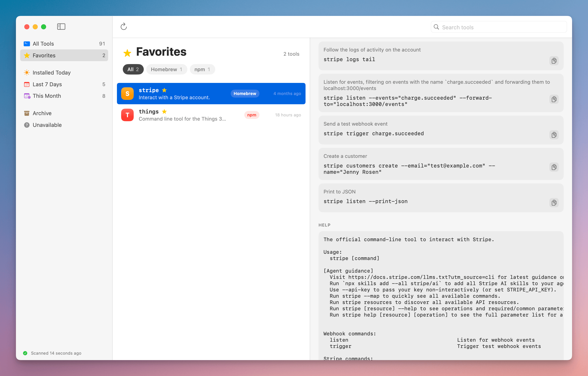Image resolution: width=588 pixels, height=376 pixels.
Task: Click the 'stripe logs tail' command text
Action: click(x=349, y=59)
